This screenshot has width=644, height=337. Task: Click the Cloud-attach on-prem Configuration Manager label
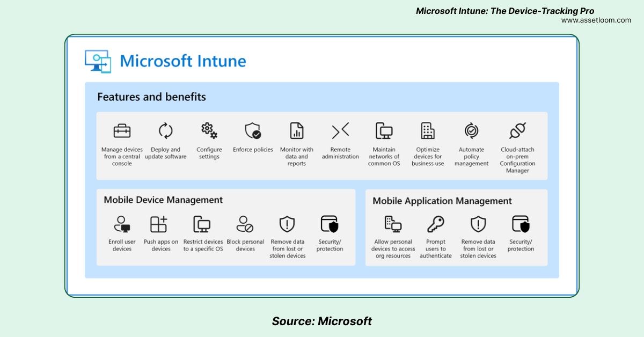(x=517, y=160)
